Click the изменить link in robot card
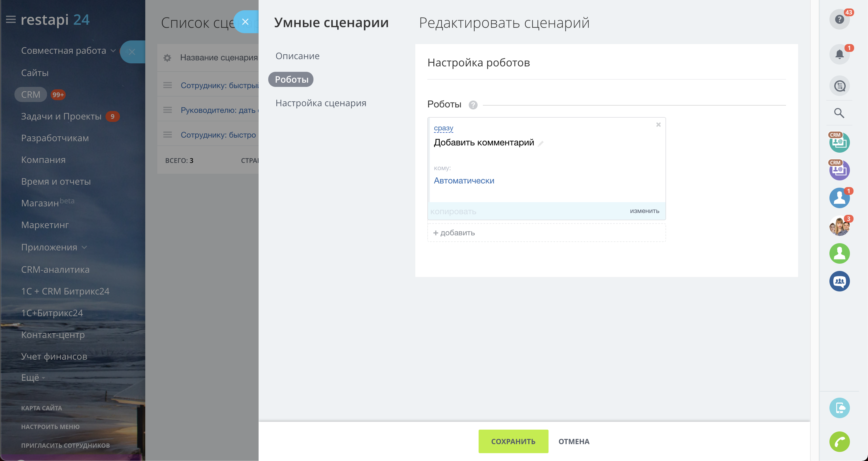The width and height of the screenshot is (868, 461). click(644, 211)
